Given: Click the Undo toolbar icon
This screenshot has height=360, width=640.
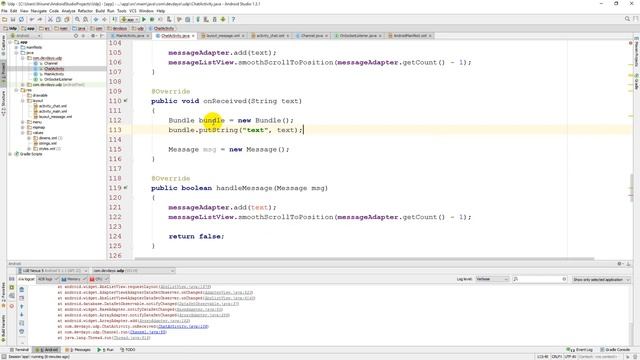Looking at the screenshot, I should [32, 19].
